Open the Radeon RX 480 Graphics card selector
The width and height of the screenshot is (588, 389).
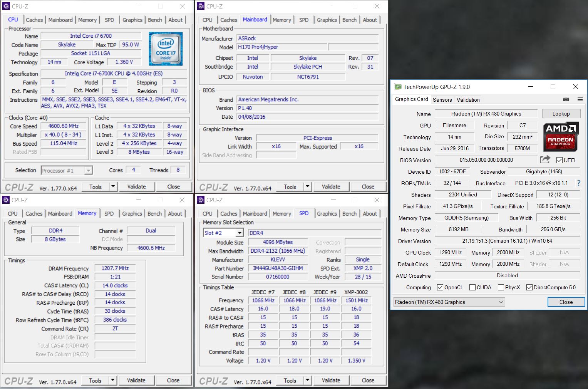pyautogui.click(x=449, y=302)
